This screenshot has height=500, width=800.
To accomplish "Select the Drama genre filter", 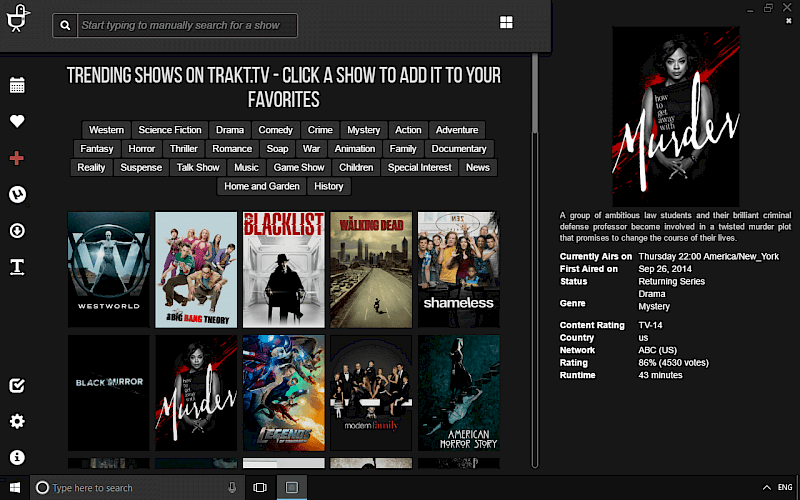I will (230, 130).
